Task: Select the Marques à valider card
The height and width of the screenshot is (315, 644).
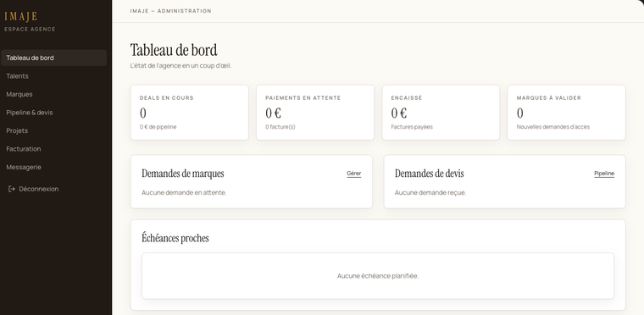Action: [x=566, y=113]
